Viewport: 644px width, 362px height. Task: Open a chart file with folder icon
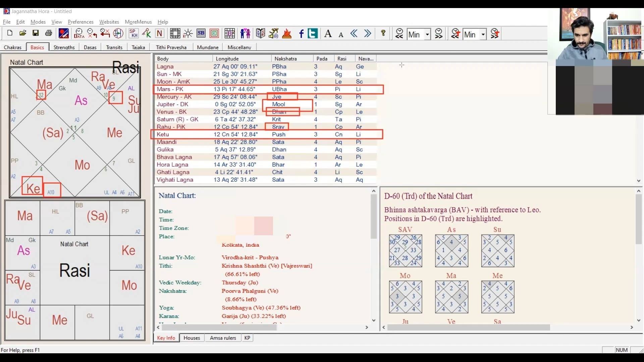(x=22, y=34)
